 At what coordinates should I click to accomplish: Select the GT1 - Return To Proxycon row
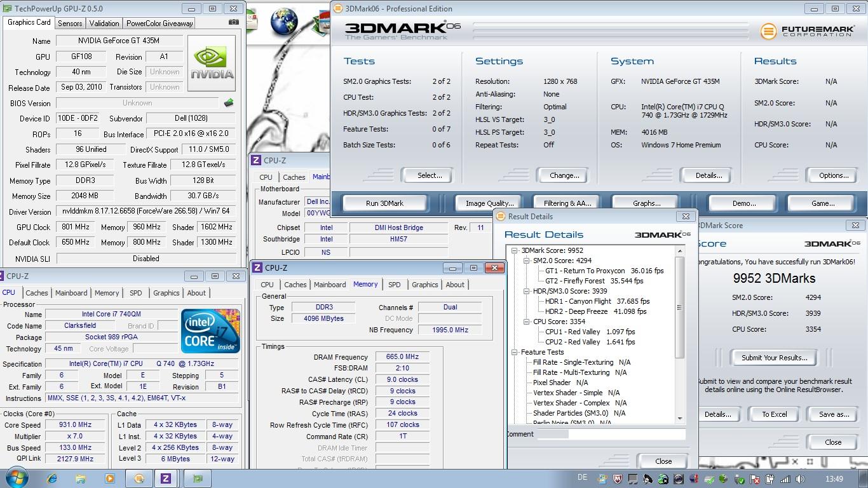click(x=604, y=271)
